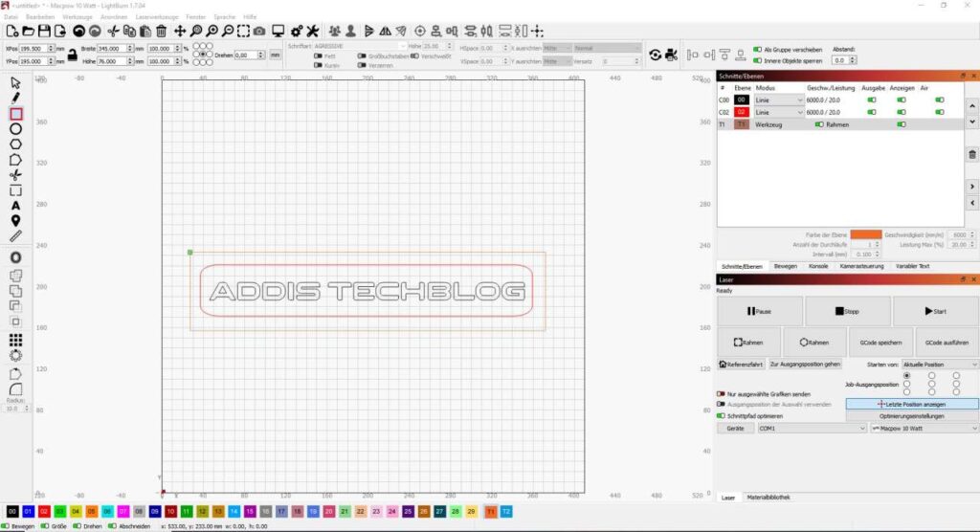Enable 'Nur ausgewählte Grafiken senden'
This screenshot has width=980, height=532.
point(721,394)
